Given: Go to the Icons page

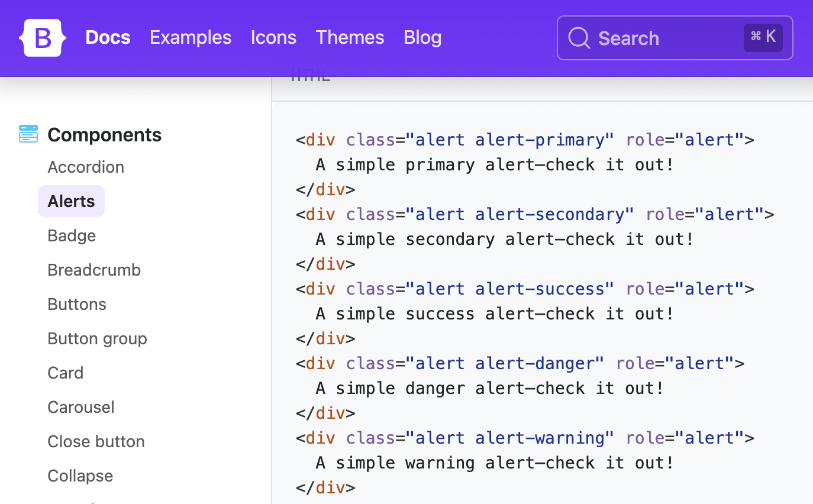Looking at the screenshot, I should [x=273, y=37].
